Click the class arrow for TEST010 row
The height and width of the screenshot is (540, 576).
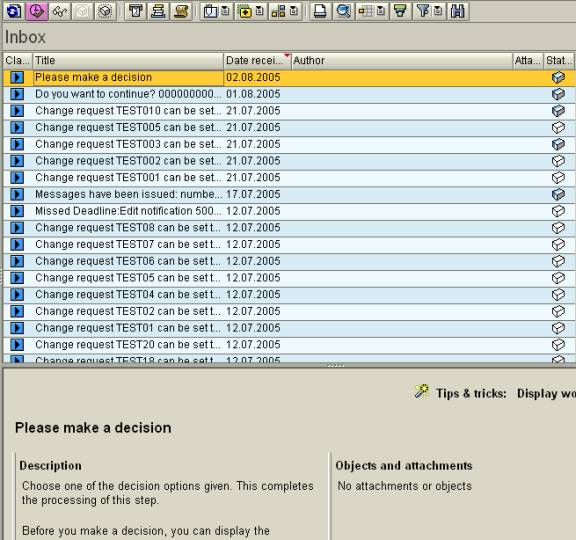tap(17, 111)
